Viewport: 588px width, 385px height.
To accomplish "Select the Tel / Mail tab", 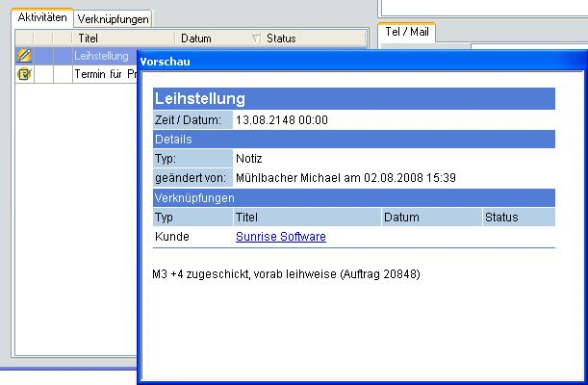I will pos(407,32).
